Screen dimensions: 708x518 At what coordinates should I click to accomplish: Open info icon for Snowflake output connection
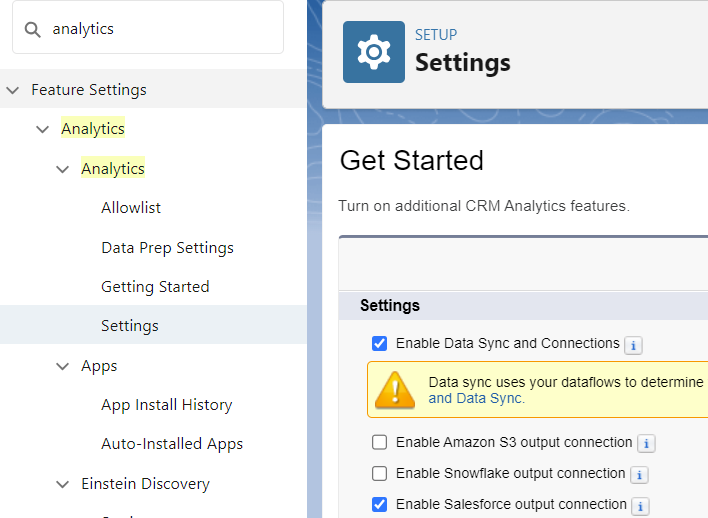[639, 474]
